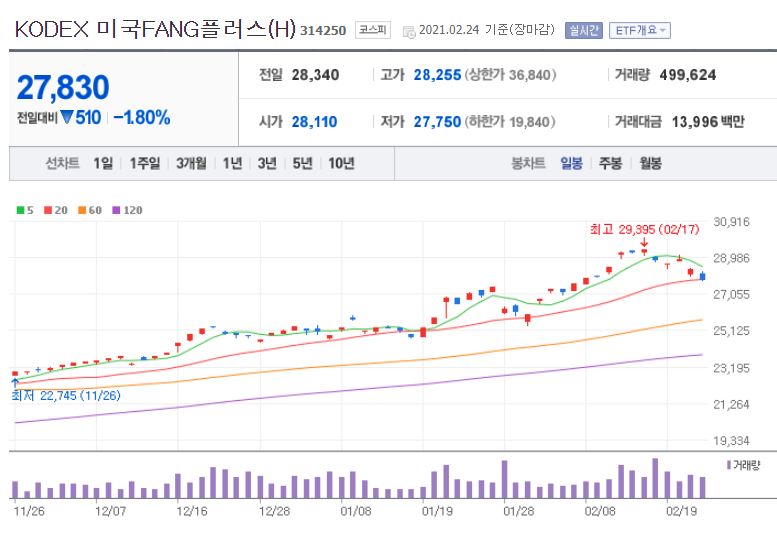This screenshot has width=777, height=533.
Task: Click the 02/08 date axis label
Action: coord(600,511)
